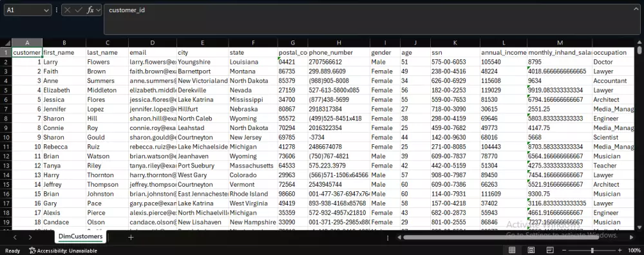Click cell containing Youngshire

(x=203, y=62)
